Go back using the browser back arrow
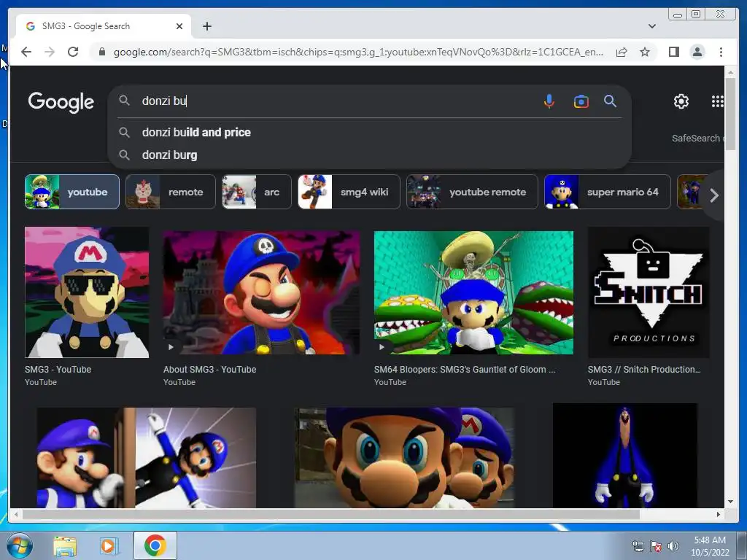 [26, 52]
